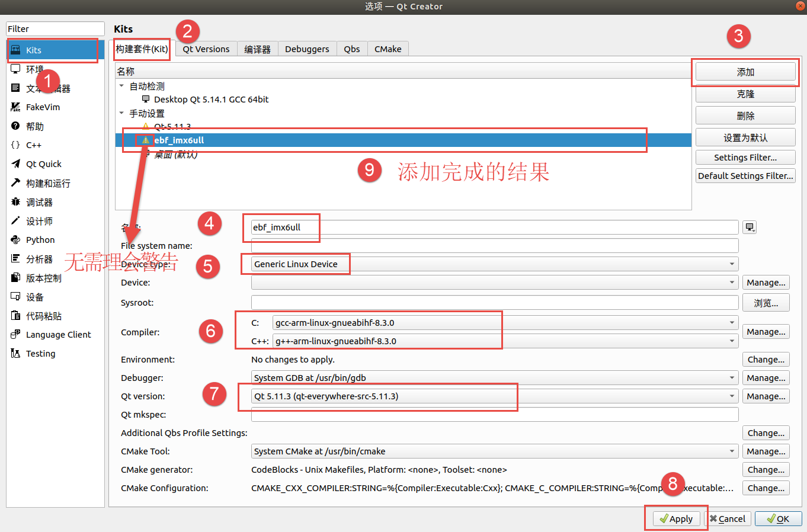The image size is (807, 532).
Task: Click the 添加 button
Action: [x=745, y=72]
